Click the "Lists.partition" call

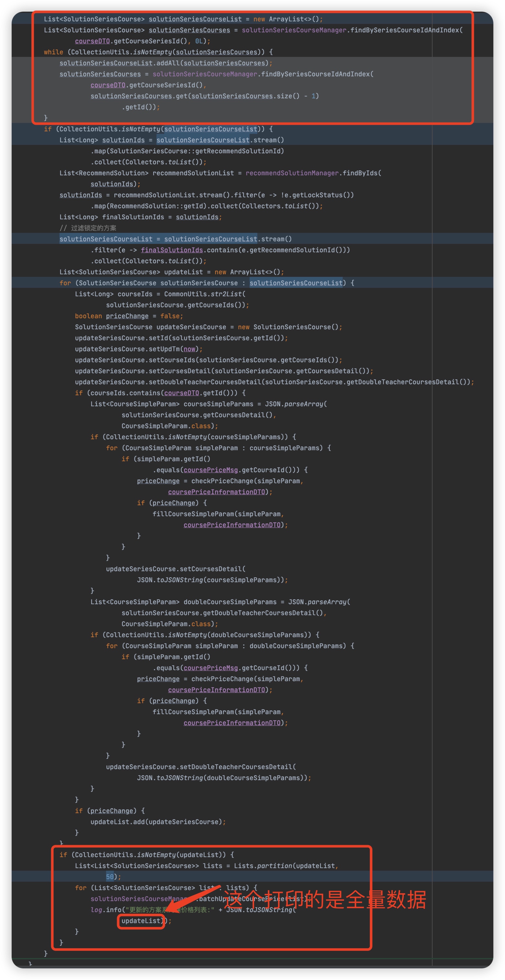pyautogui.click(x=263, y=866)
